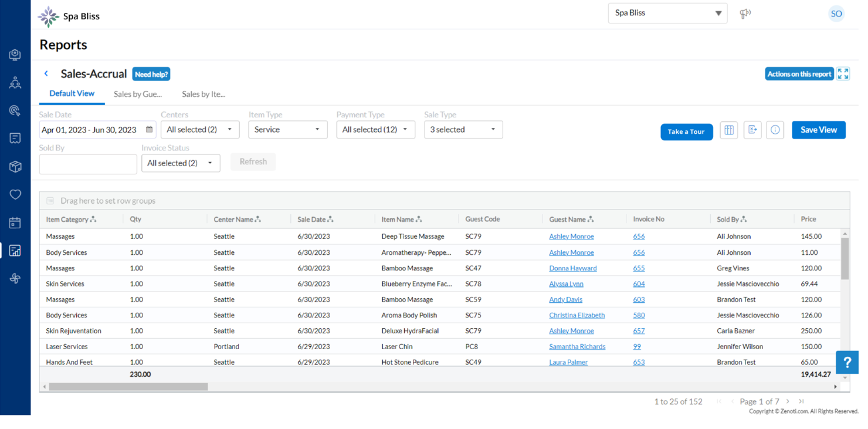This screenshot has width=868, height=429.
Task: Click the Refresh button
Action: tap(253, 162)
